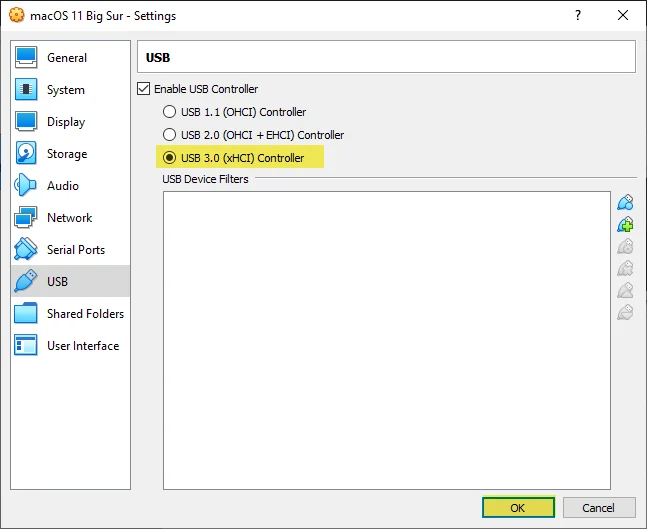Screen dimensions: 647x529
Task: Switch to General settings page label
Action: [67, 58]
